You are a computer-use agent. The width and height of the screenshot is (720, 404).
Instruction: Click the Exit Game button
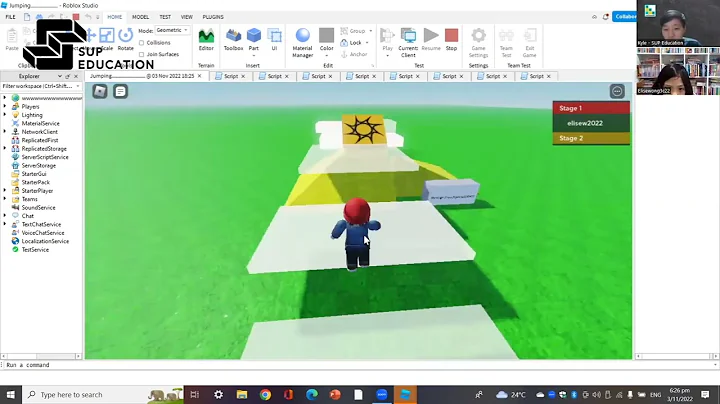(x=529, y=43)
